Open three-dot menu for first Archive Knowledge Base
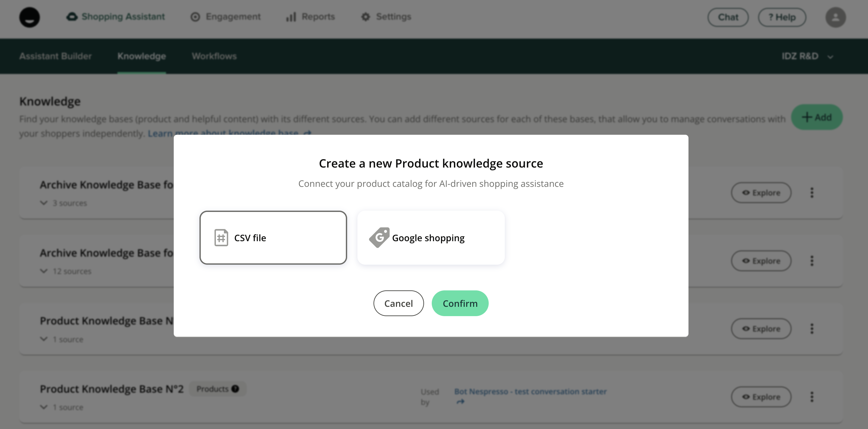Viewport: 868px width, 429px height. point(812,193)
